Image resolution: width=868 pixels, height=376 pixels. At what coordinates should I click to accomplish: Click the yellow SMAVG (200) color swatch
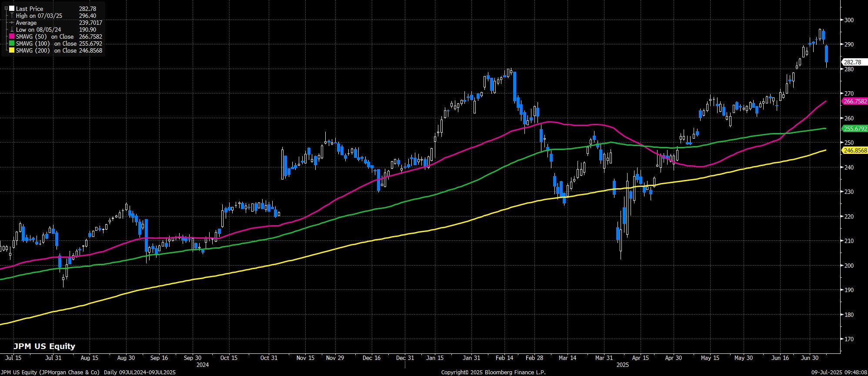click(x=12, y=50)
